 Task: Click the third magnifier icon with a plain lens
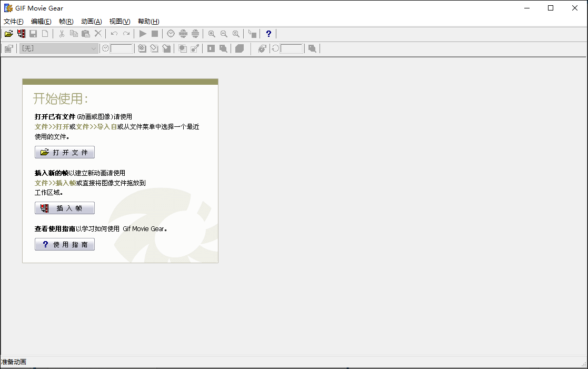click(236, 34)
